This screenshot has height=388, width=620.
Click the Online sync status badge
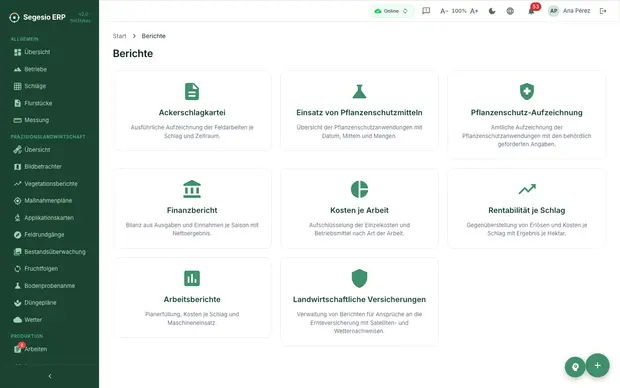[391, 11]
